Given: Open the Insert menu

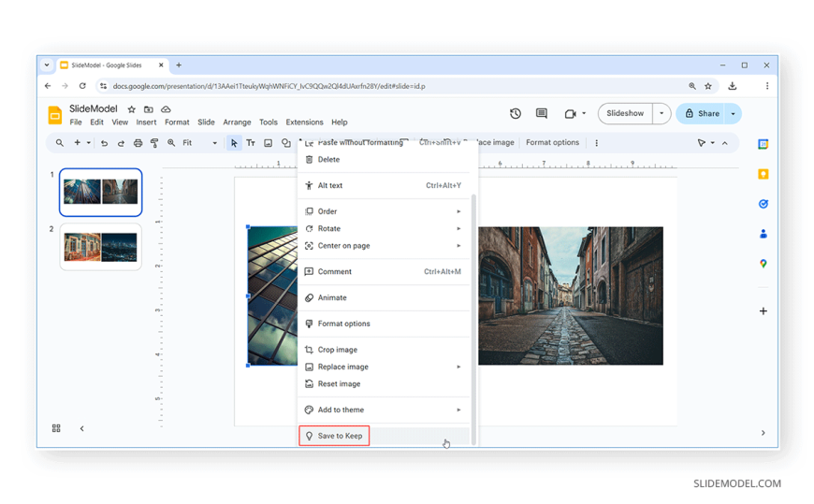Looking at the screenshot, I should (146, 122).
